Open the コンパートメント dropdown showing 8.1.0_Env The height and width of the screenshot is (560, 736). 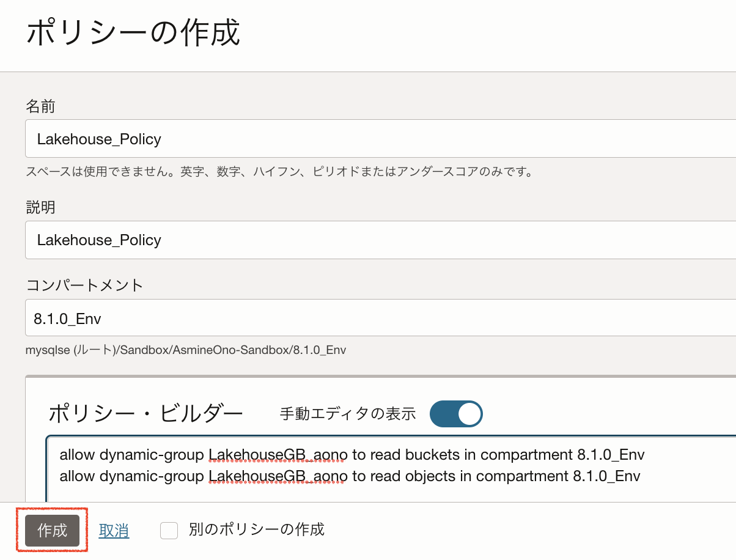380,318
